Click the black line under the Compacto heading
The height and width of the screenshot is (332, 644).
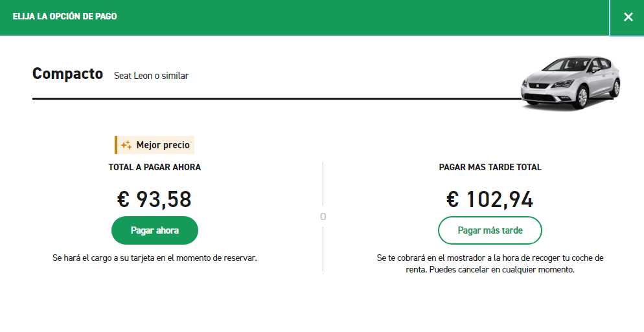pyautogui.click(x=259, y=98)
